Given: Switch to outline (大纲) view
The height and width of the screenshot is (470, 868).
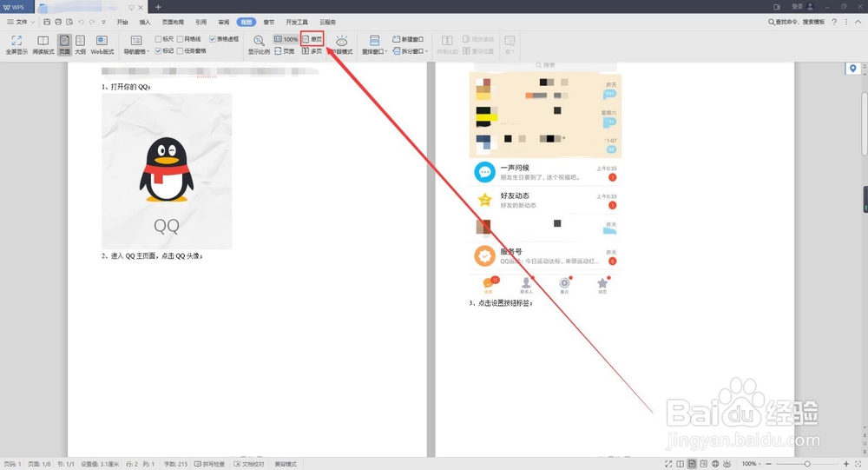Looking at the screenshot, I should pos(80,44).
